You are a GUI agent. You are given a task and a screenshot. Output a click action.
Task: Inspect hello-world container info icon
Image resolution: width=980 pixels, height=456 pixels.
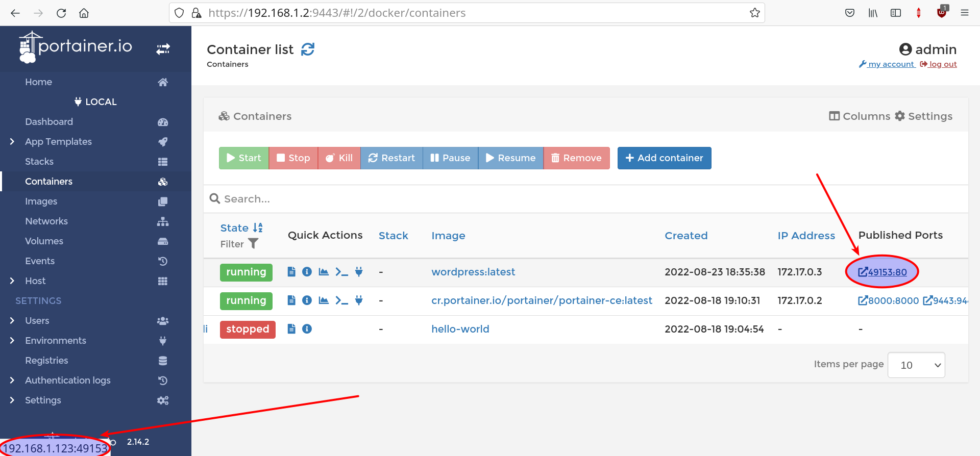[307, 329]
